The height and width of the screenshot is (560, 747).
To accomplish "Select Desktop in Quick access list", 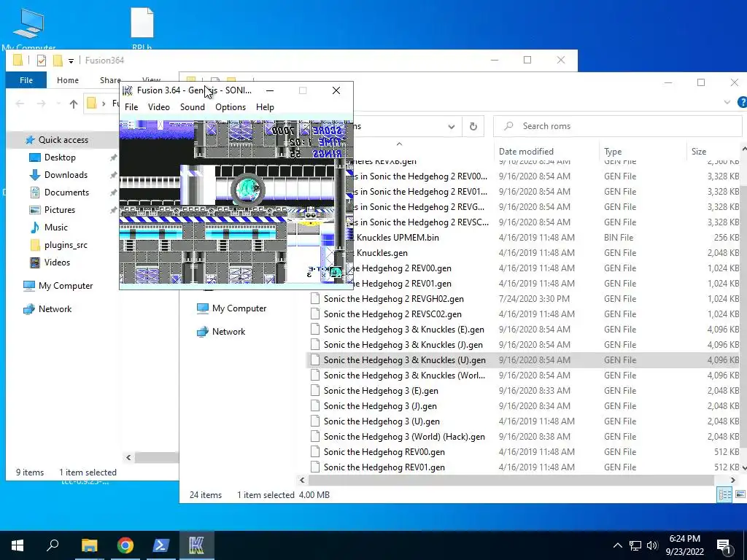I will [x=60, y=157].
